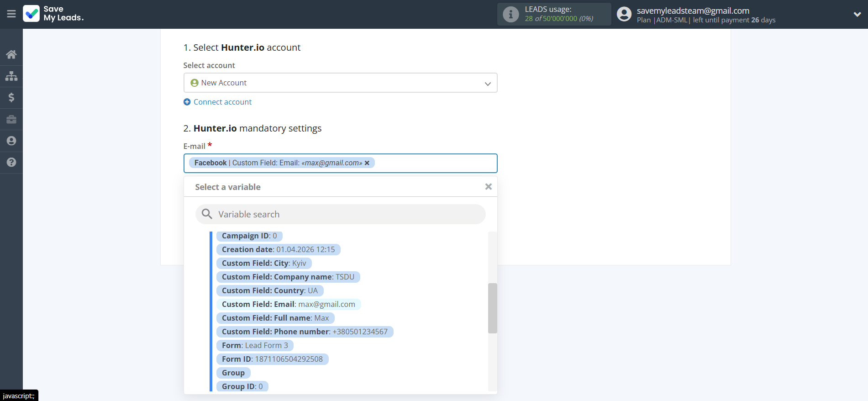Click the Variable search field
Screen dimensions: 868x401
pos(340,214)
